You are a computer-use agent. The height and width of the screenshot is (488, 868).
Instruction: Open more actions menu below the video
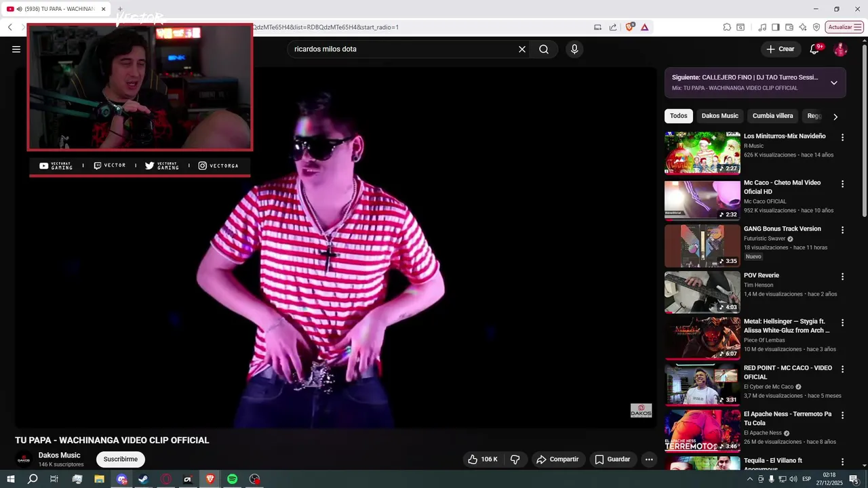tap(649, 460)
